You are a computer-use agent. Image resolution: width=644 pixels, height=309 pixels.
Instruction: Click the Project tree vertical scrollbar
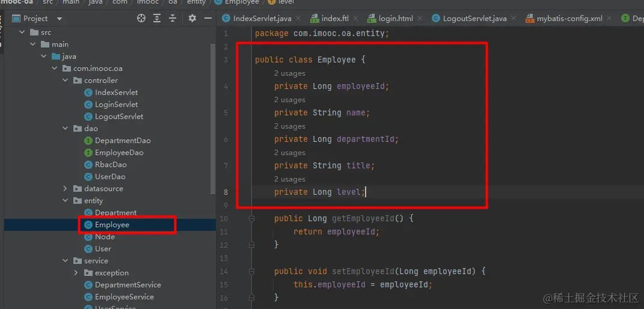[213, 119]
